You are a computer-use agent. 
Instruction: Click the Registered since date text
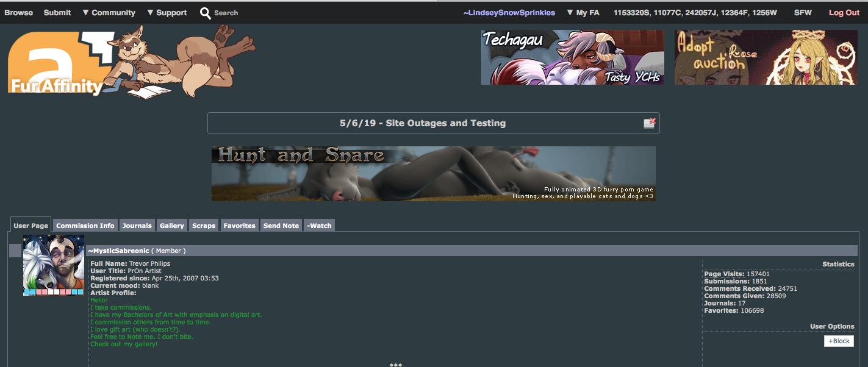(154, 279)
